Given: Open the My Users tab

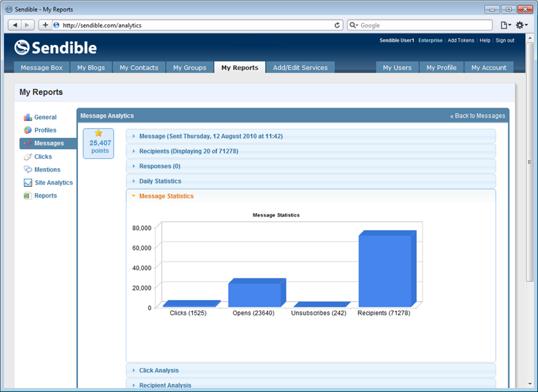Looking at the screenshot, I should tap(397, 67).
